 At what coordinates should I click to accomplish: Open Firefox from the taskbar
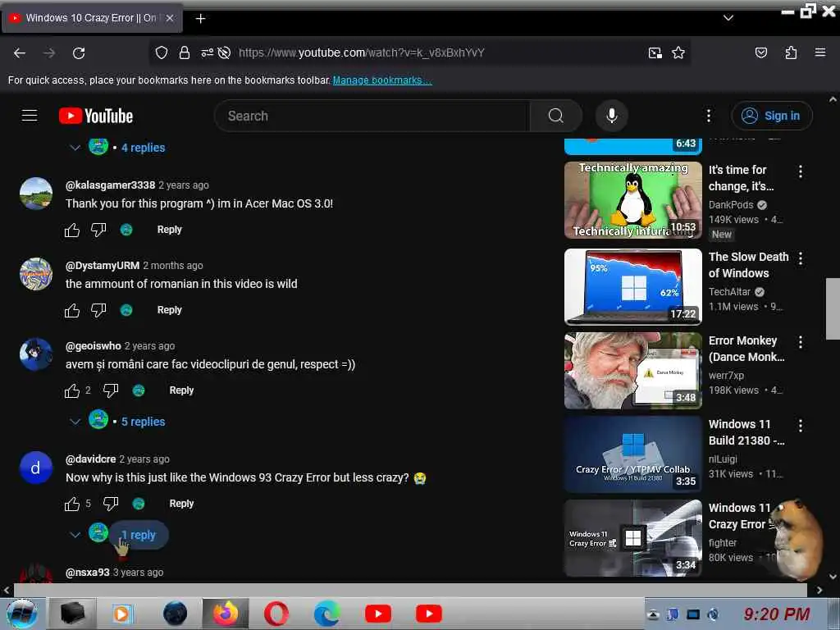pyautogui.click(x=226, y=614)
